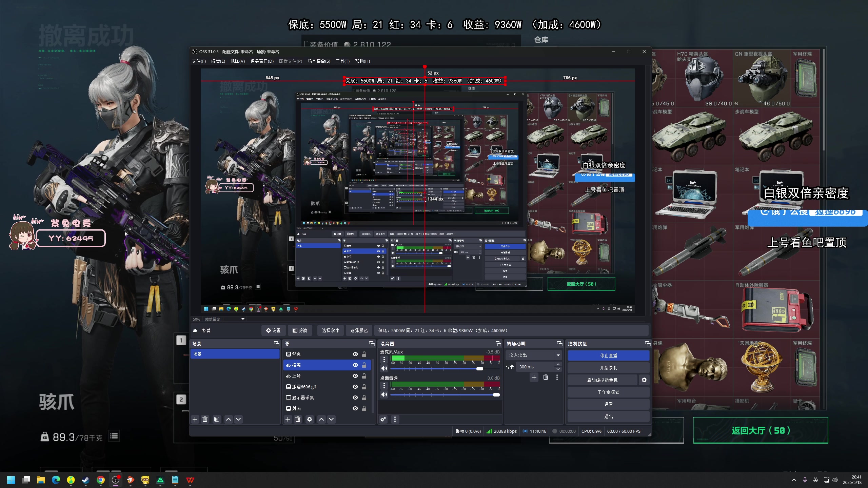The image size is (868, 488).
Task: Increase transition duration stepper up arrow
Action: [558, 364]
